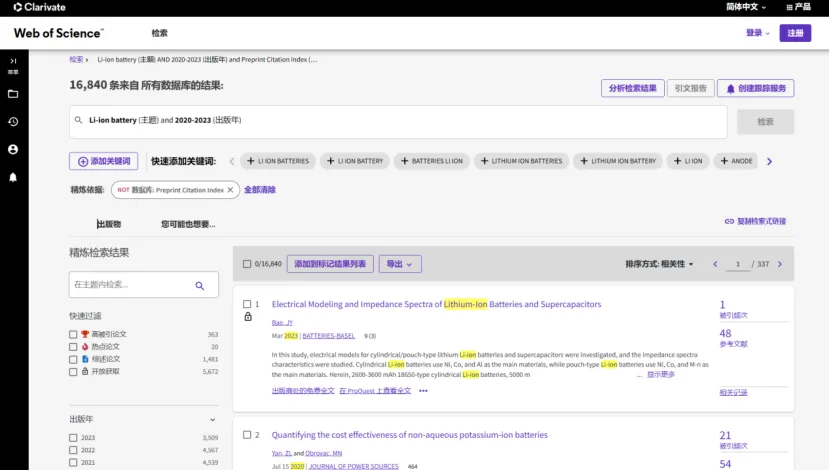Open the alerts bell in the sidebar
The image size is (829, 470).
click(13, 177)
